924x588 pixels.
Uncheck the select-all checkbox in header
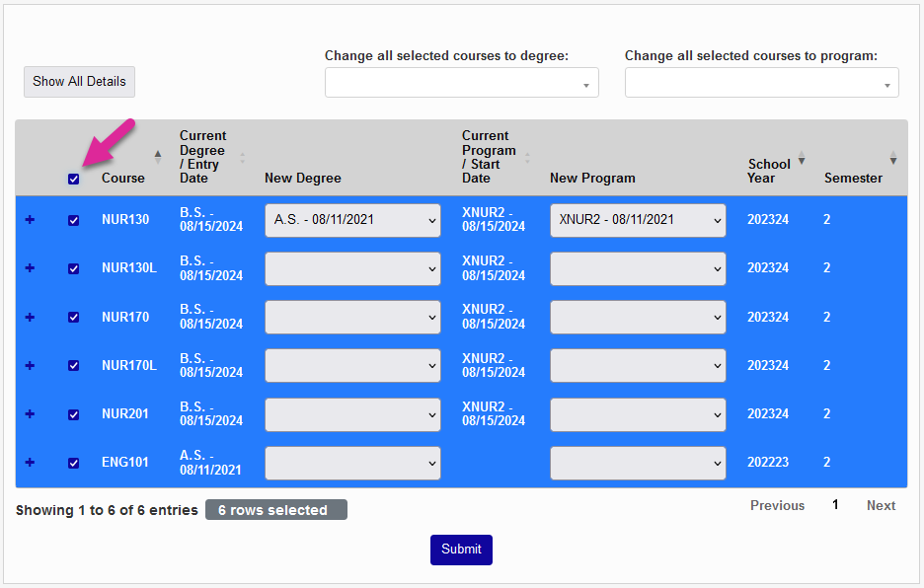tap(73, 179)
